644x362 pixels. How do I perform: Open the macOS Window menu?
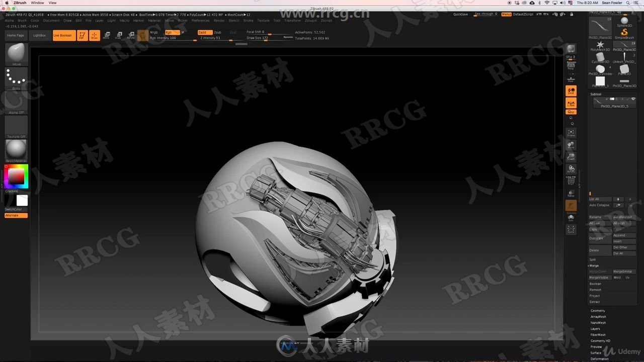37,3
